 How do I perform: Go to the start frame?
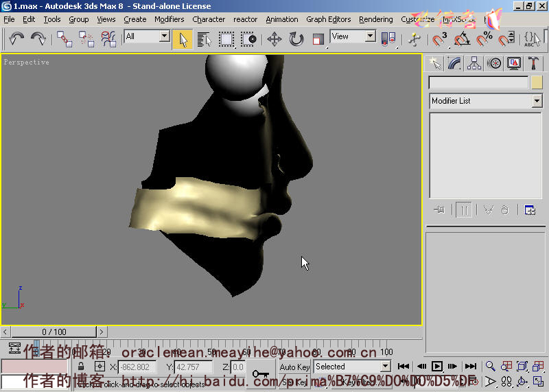tap(404, 367)
